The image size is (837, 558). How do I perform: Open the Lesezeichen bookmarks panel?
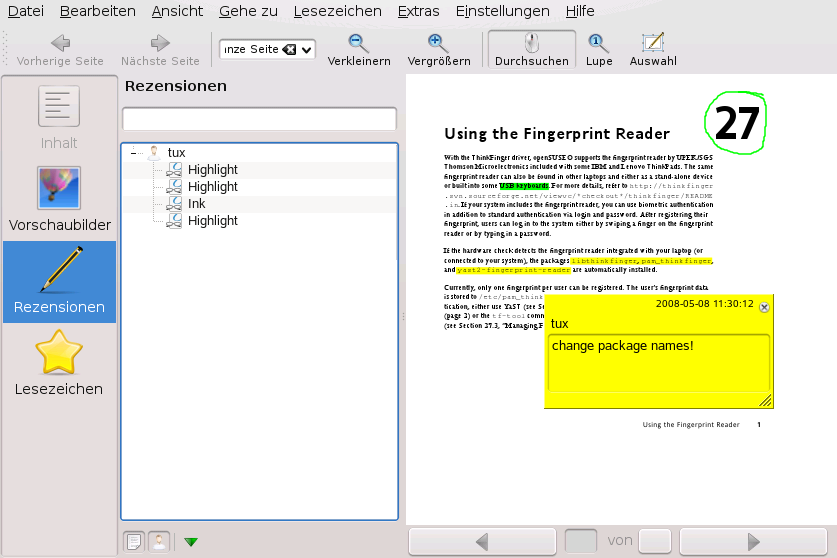tap(59, 363)
